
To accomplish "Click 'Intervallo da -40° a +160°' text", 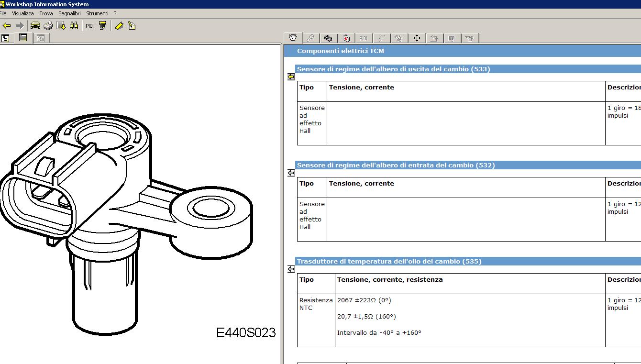I will 379,333.
